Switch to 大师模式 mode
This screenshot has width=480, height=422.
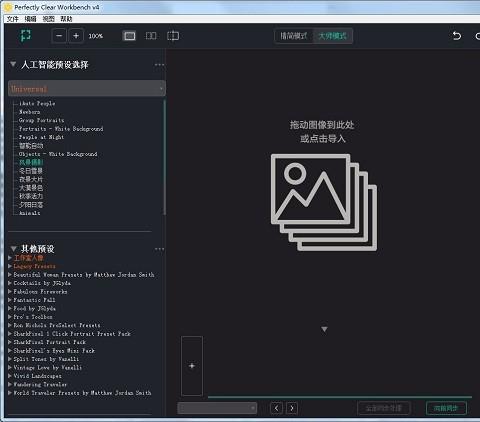click(332, 36)
